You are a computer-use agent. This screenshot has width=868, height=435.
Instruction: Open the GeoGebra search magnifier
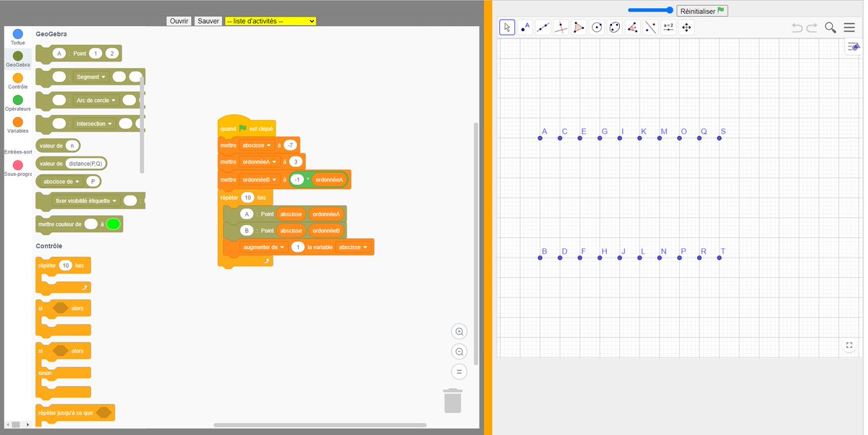pos(830,28)
